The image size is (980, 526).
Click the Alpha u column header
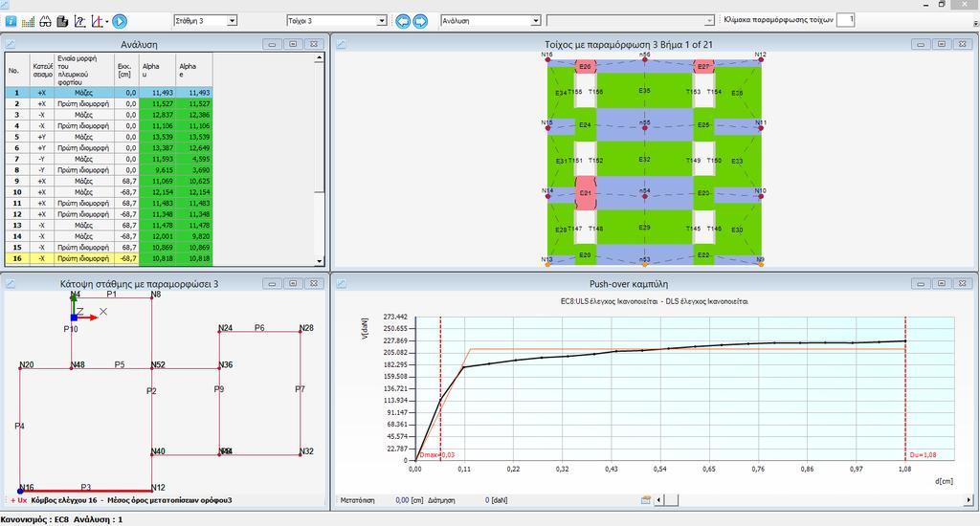click(x=158, y=70)
